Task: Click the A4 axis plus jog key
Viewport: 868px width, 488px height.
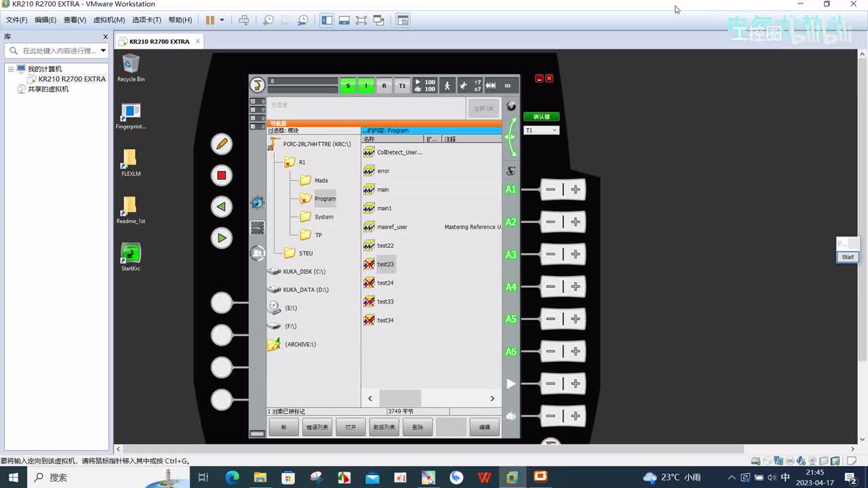Action: click(575, 287)
